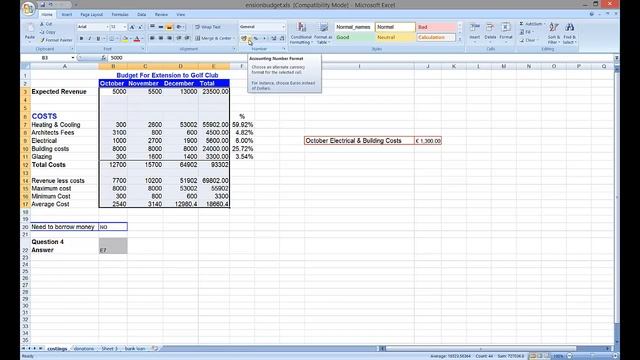Align text to the right
This screenshot has height=360, width=640.
[169, 38]
